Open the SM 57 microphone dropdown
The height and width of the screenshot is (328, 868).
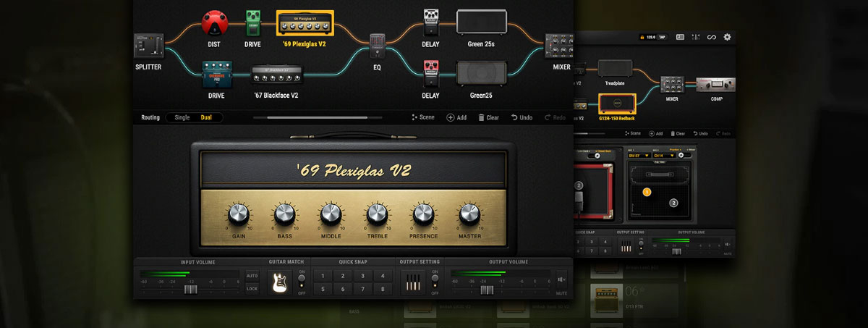(639, 155)
